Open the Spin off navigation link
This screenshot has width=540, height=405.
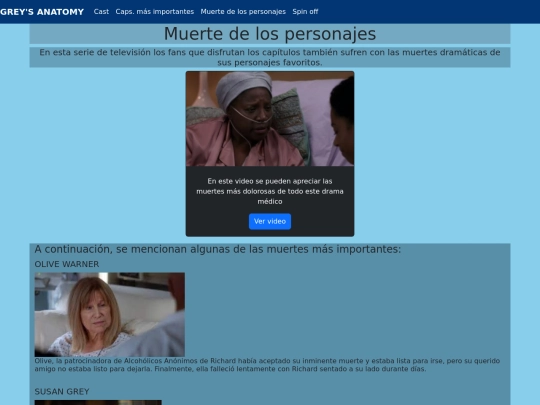[305, 12]
